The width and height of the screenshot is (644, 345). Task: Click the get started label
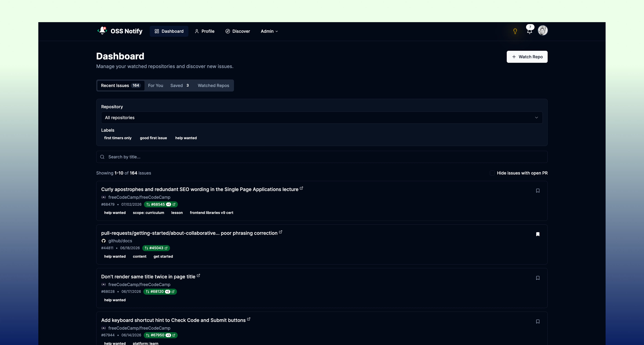tap(163, 256)
